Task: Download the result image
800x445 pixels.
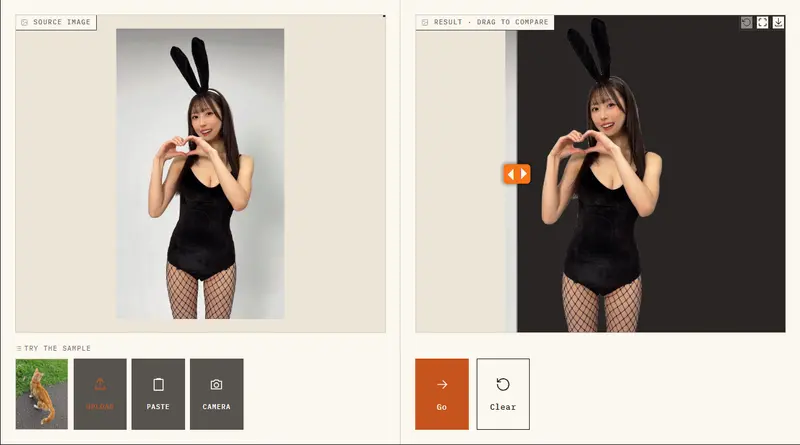Action: click(x=778, y=22)
